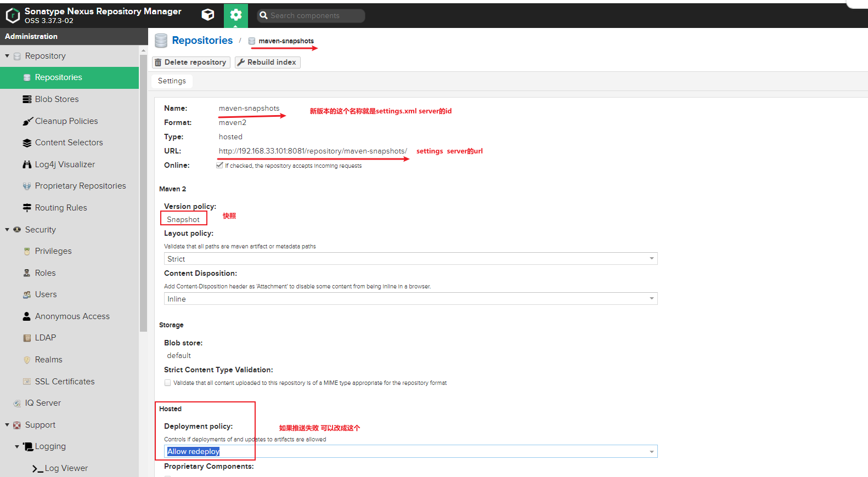Click the sidebar vertical scrollbar
The image size is (868, 477).
pos(144,193)
